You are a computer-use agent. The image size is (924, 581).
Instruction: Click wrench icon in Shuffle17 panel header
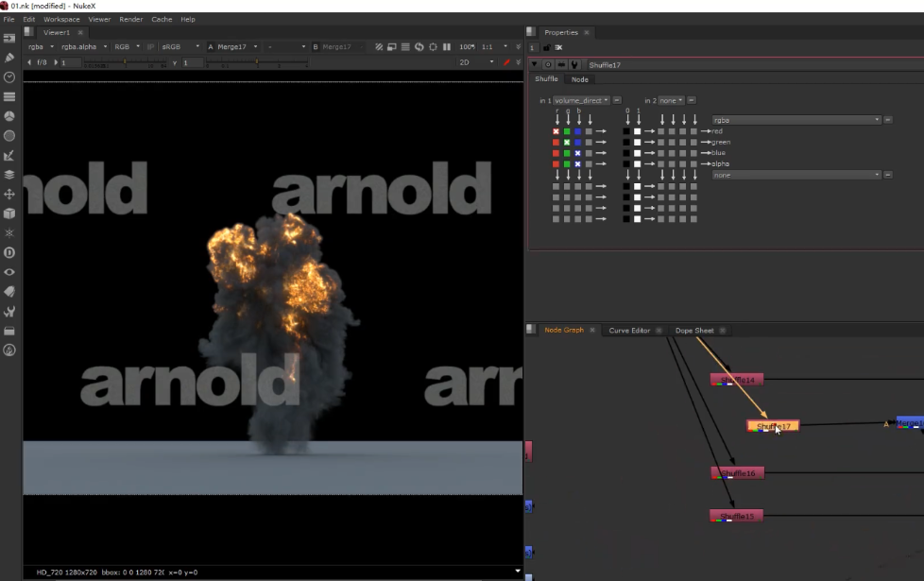[574, 65]
